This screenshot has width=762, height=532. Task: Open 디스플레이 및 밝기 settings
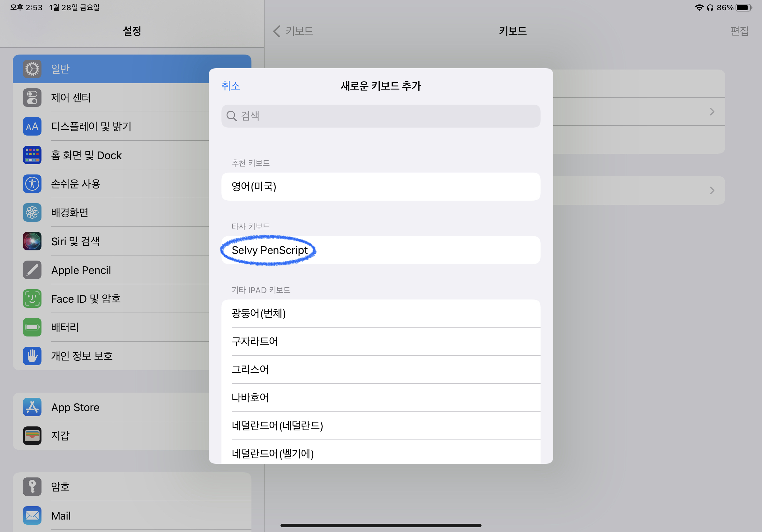tap(110, 126)
